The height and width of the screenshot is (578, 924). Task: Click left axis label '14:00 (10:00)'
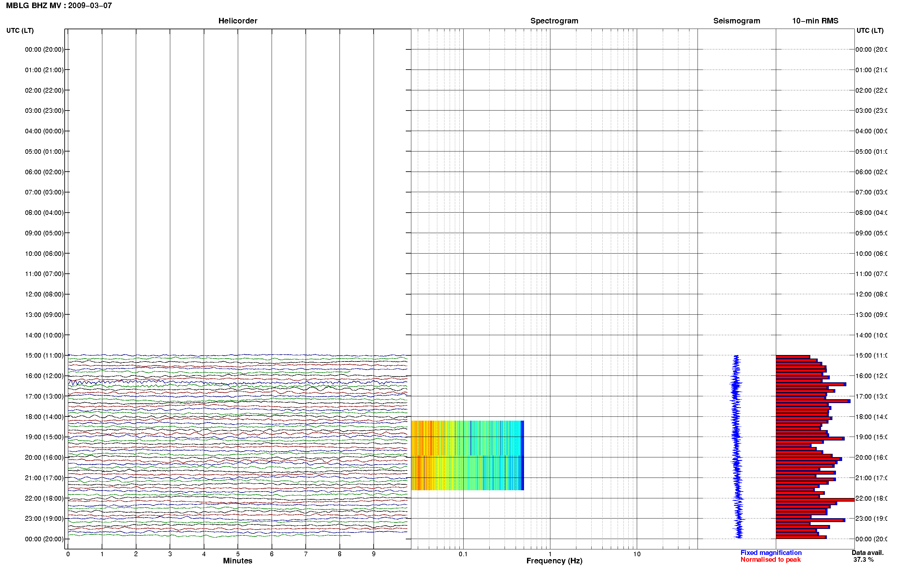click(44, 335)
